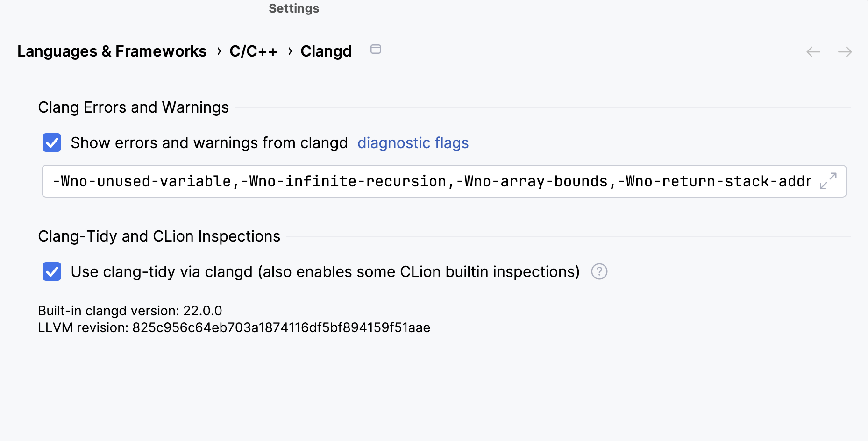Navigate to Languages & Frameworks via breadcrumb
The width and height of the screenshot is (868, 441).
click(112, 51)
